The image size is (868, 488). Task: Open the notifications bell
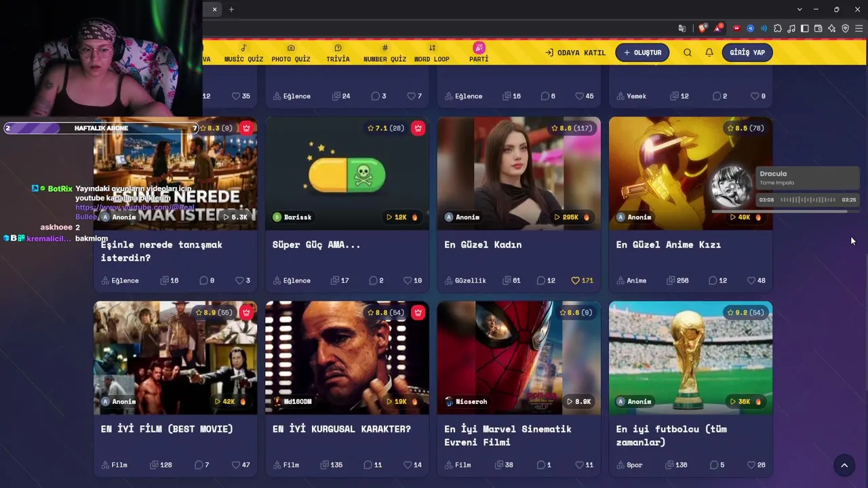point(709,52)
